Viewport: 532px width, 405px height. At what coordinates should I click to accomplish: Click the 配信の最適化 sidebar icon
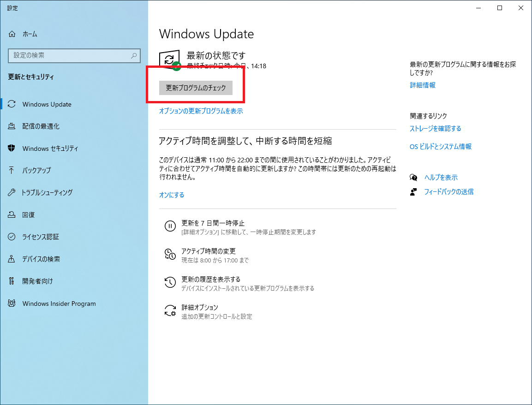click(12, 126)
